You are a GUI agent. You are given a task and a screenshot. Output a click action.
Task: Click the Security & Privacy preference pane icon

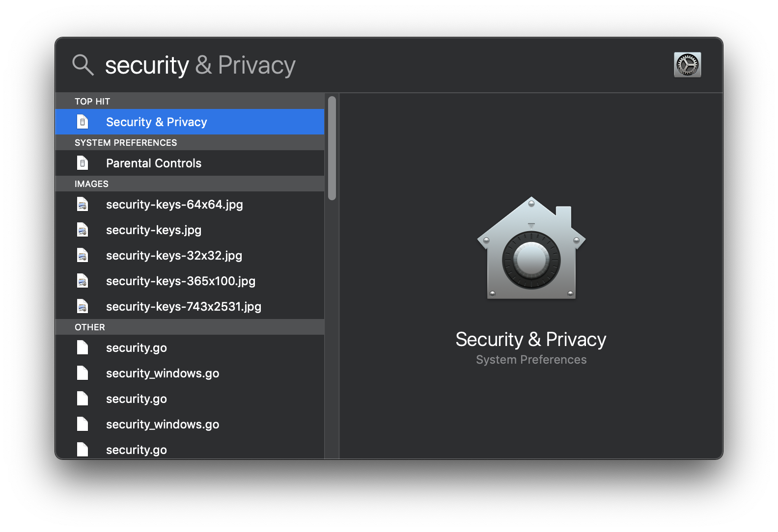83,122
